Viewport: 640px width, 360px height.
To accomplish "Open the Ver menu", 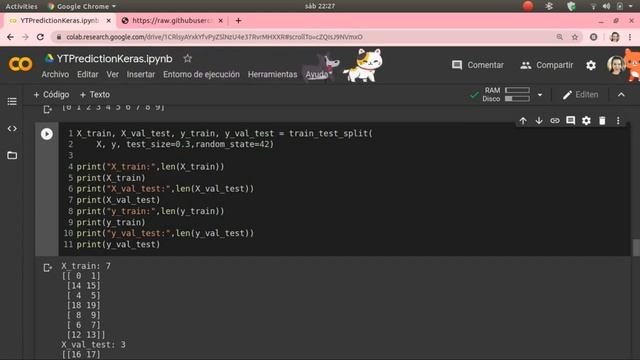I will click(113, 74).
